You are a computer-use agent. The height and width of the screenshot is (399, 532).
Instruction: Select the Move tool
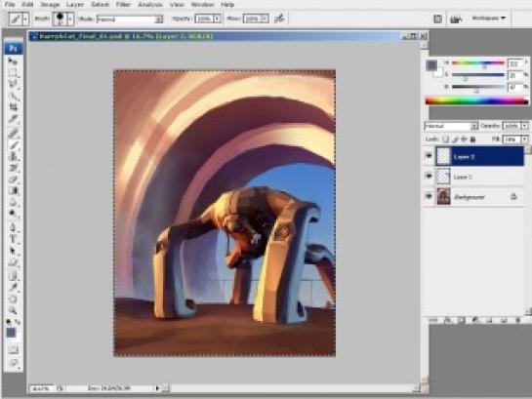tap(13, 61)
